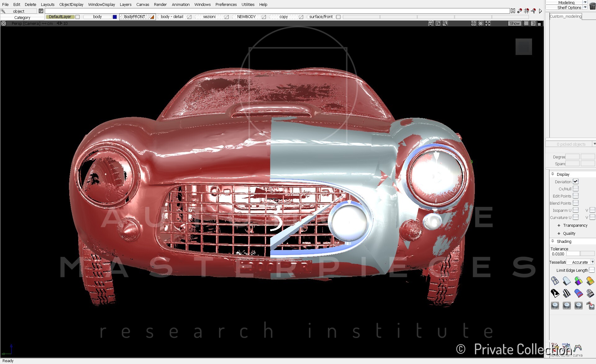Click the zoom magnifier icon in viewport bar
596x364 pixels.
tap(445, 23)
